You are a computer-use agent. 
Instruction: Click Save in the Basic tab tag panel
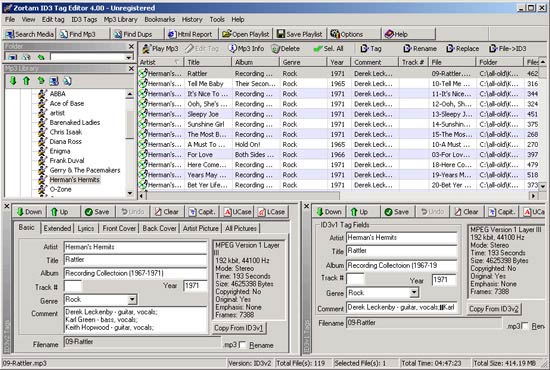pos(97,212)
